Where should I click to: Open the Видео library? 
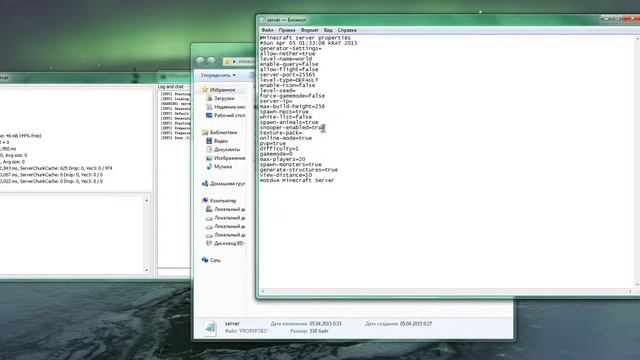click(221, 141)
